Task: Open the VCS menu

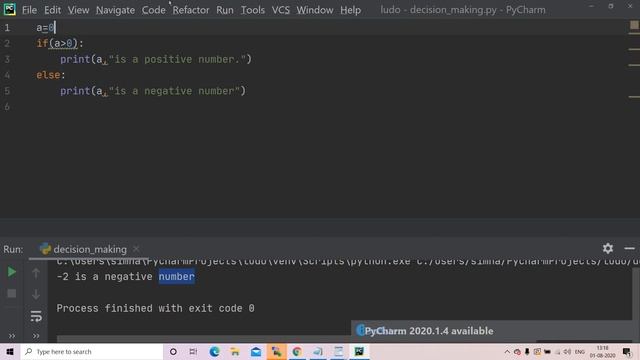Action: 280,10
